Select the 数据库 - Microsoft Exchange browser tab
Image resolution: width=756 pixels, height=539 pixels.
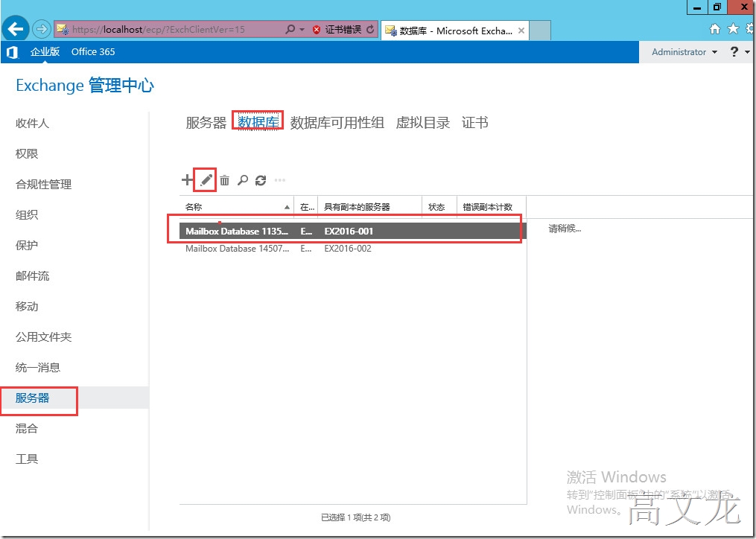click(454, 31)
